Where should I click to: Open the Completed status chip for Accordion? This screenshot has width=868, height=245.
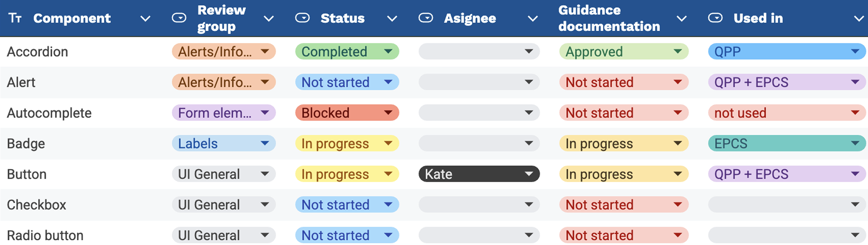tap(347, 52)
